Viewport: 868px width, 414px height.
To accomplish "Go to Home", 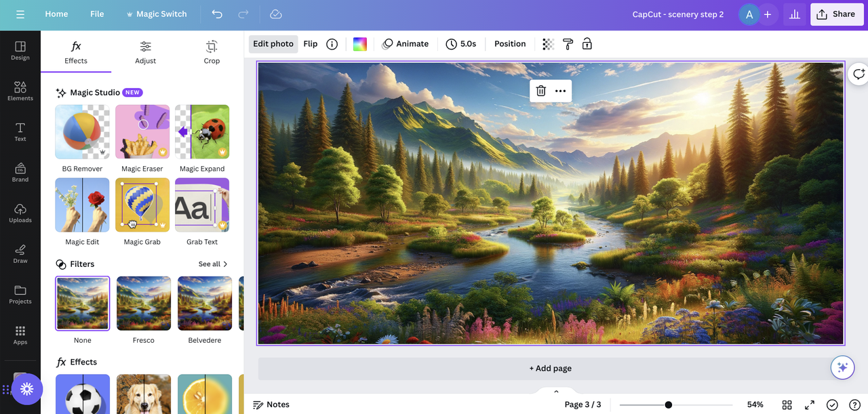I will (56, 14).
